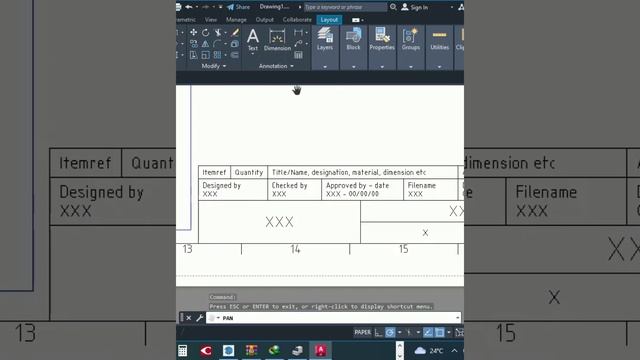Expand the Groups panel arrow
Image resolution: width=640 pixels, height=360 pixels.
[411, 67]
